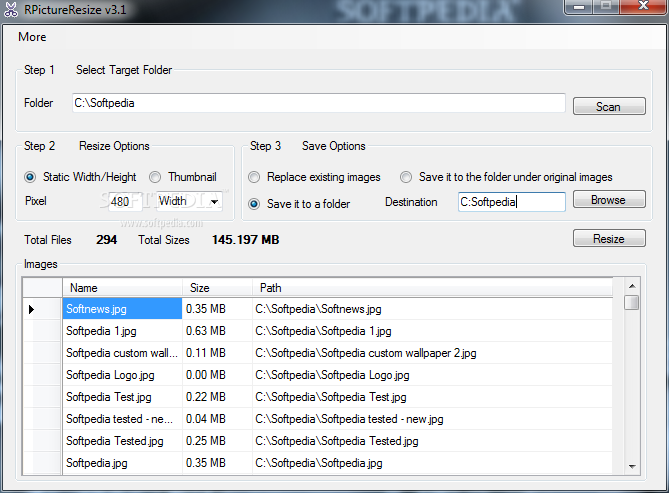Screen dimensions: 669x493
Task: Maximize the RPictureResize window
Action: [606, 6]
